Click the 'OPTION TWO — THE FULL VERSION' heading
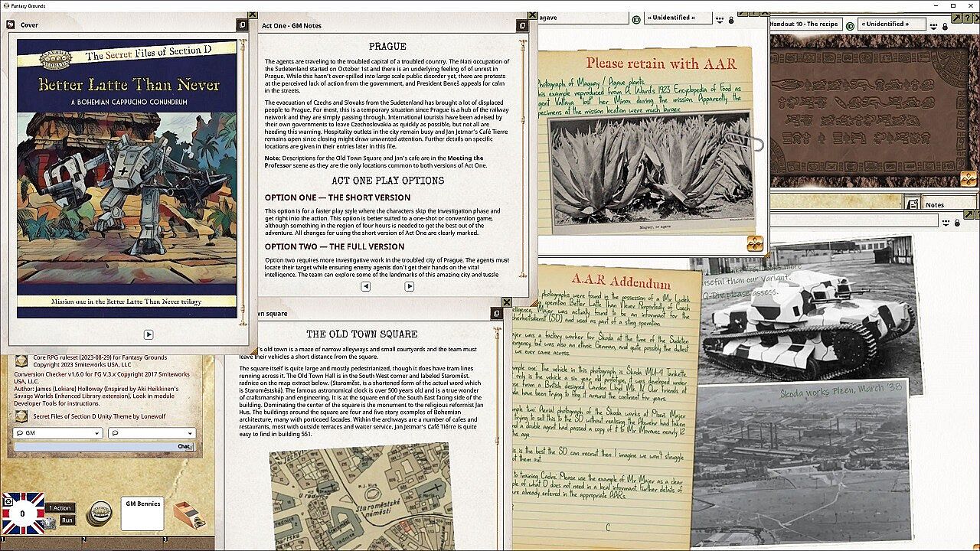The width and height of the screenshot is (980, 551). point(335,246)
